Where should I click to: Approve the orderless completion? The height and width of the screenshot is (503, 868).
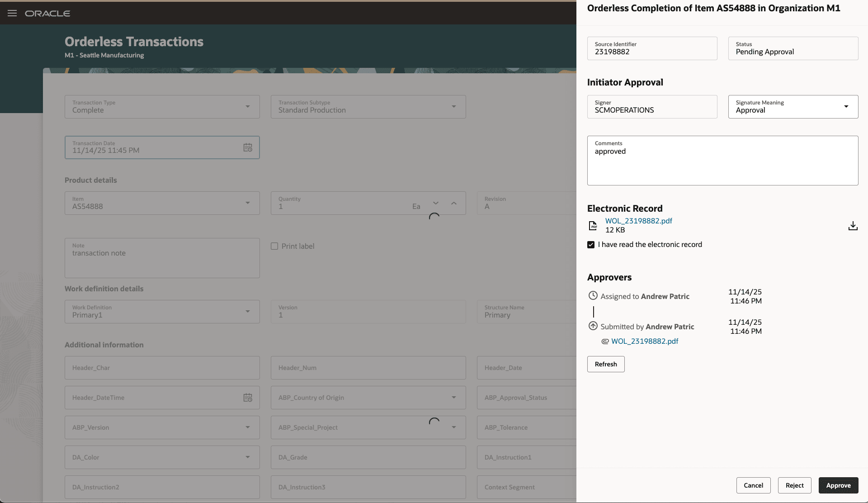(838, 485)
